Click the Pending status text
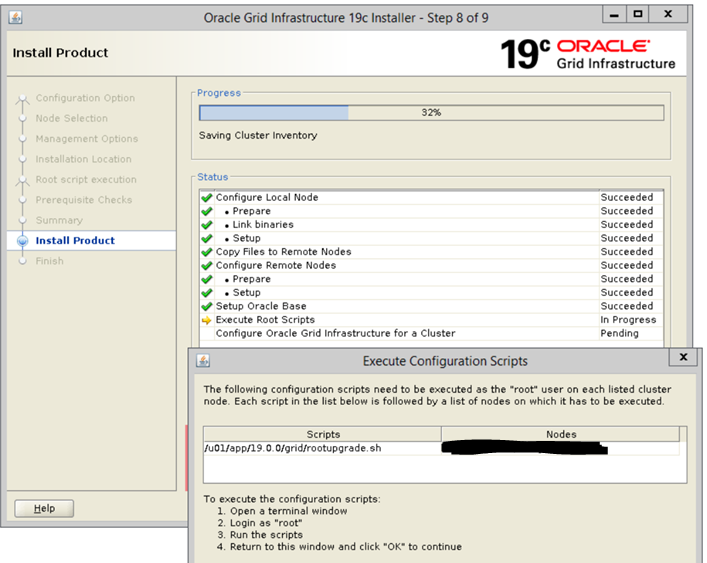Viewport: 707px width, 563px height. 620,333
